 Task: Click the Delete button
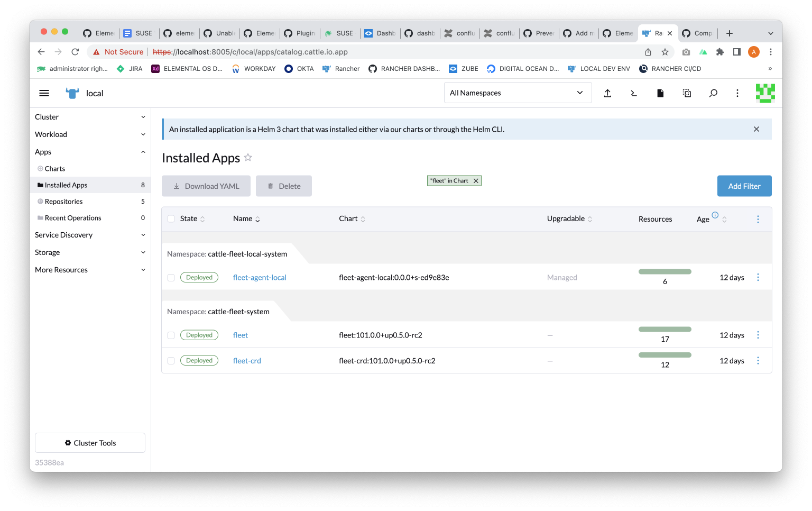point(284,186)
